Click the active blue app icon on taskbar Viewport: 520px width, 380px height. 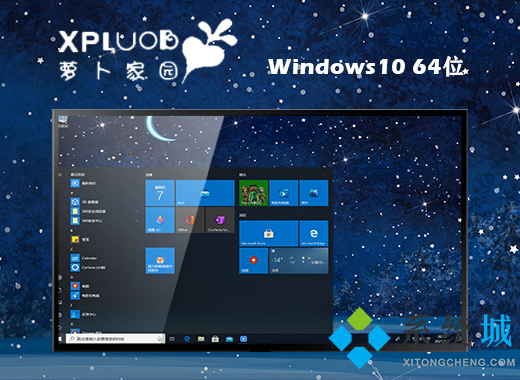click(x=244, y=339)
